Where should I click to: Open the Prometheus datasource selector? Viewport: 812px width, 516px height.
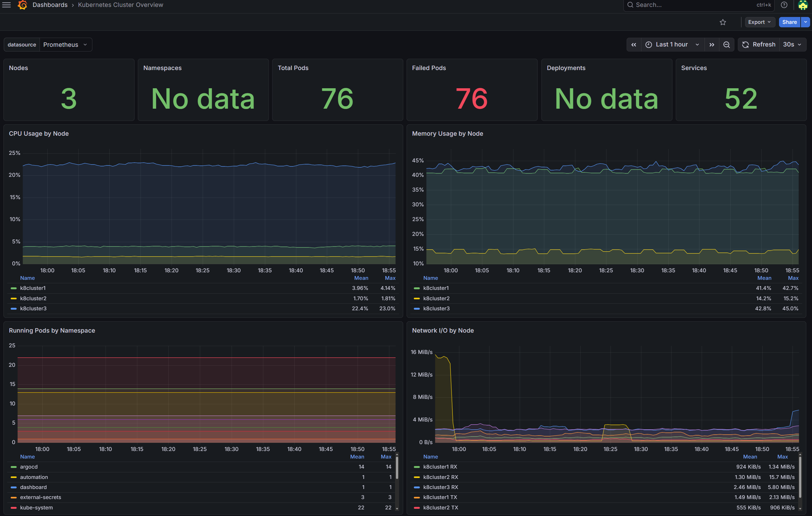[66, 45]
